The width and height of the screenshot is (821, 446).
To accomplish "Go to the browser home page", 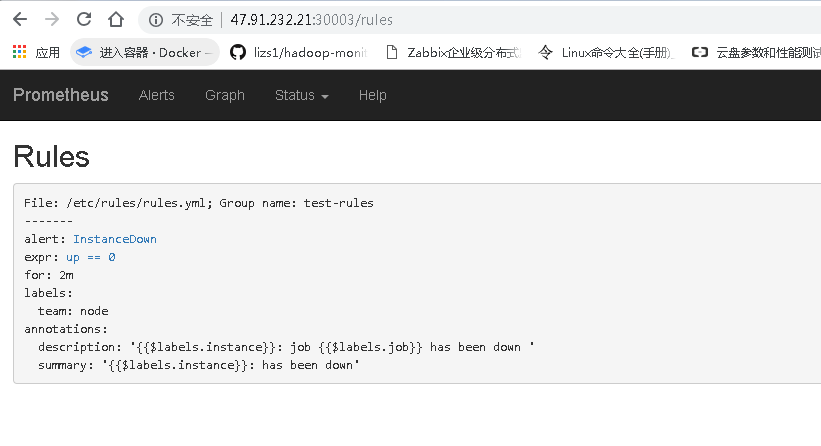I will 116,19.
